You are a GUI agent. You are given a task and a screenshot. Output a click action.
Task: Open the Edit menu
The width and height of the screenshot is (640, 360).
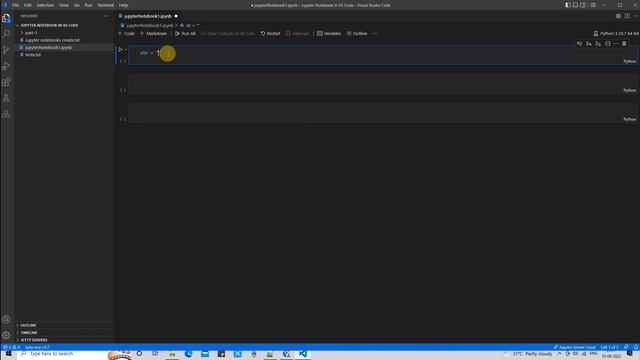(x=27, y=5)
